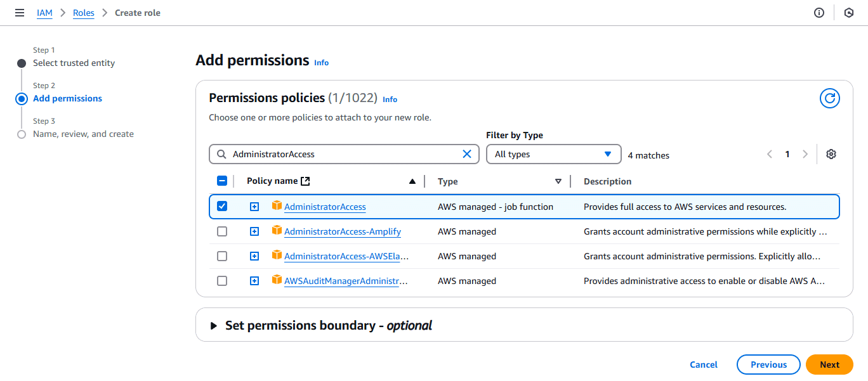The width and height of the screenshot is (868, 381).
Task: Click the Step 1 circle indicator
Action: 22,63
